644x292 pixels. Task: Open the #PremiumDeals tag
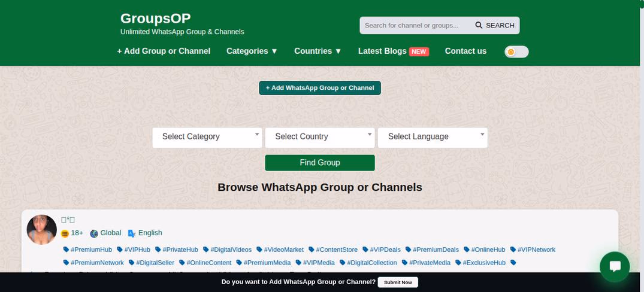(432, 250)
